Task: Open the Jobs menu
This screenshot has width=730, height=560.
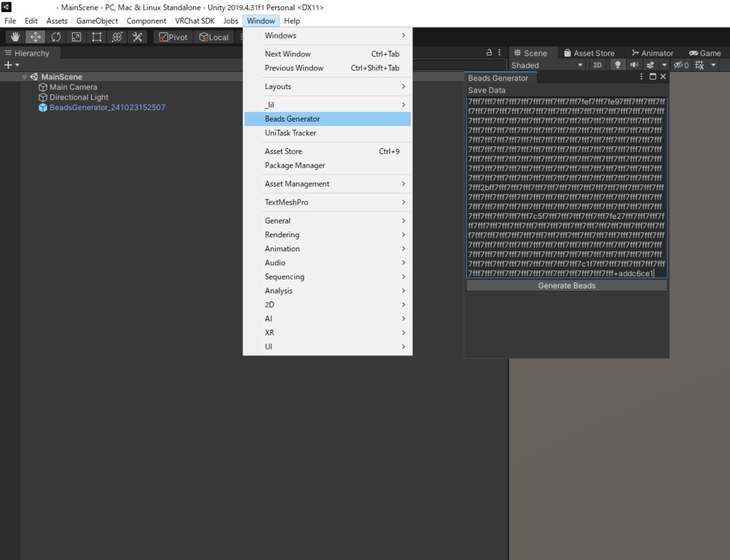Action: pyautogui.click(x=230, y=21)
